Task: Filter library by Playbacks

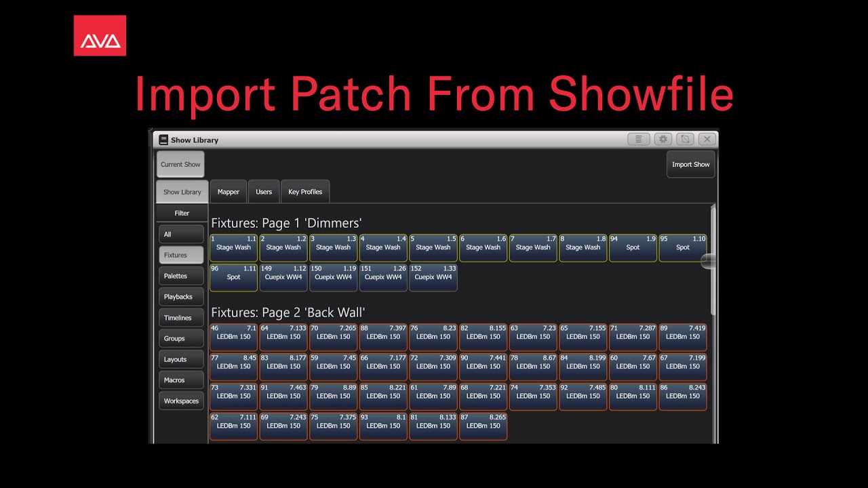Action: (181, 297)
